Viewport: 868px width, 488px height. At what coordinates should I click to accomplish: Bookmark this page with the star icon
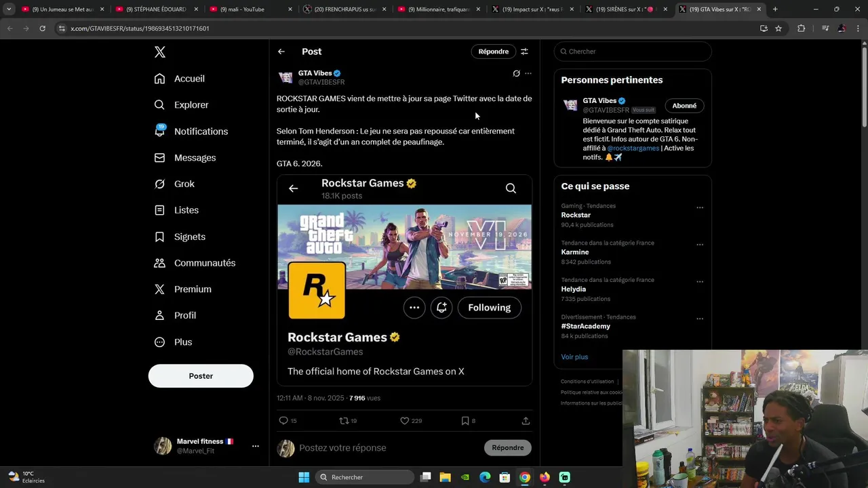click(778, 28)
